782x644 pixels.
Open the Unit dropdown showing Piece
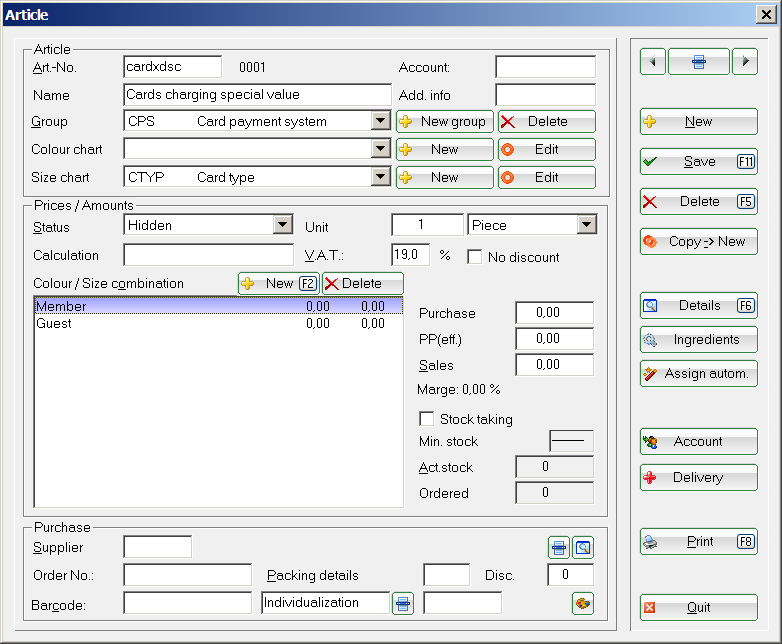[586, 225]
